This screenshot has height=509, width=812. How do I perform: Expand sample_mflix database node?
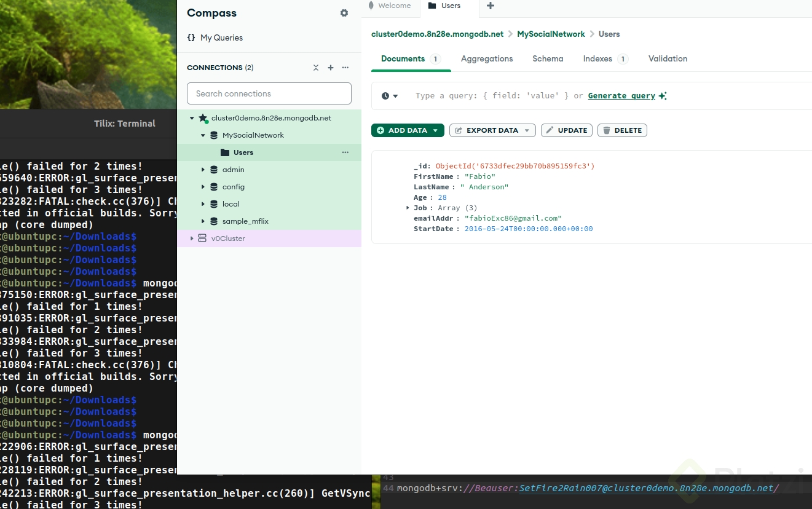[x=203, y=221]
